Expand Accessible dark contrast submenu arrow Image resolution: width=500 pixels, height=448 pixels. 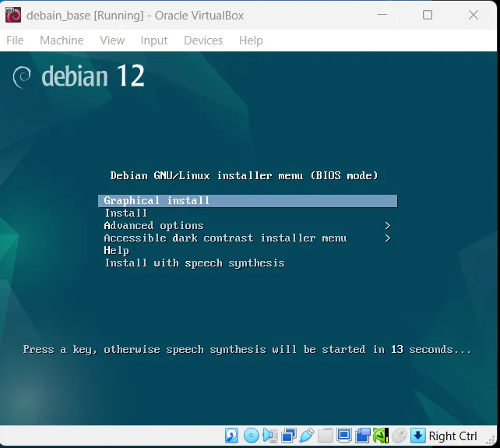pyautogui.click(x=387, y=238)
